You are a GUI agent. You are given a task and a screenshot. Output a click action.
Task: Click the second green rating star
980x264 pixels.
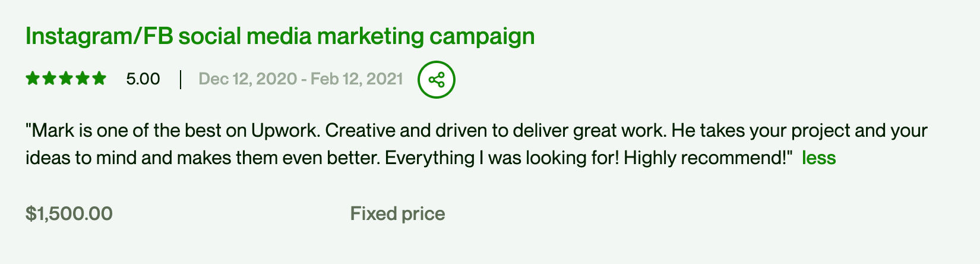(49, 78)
